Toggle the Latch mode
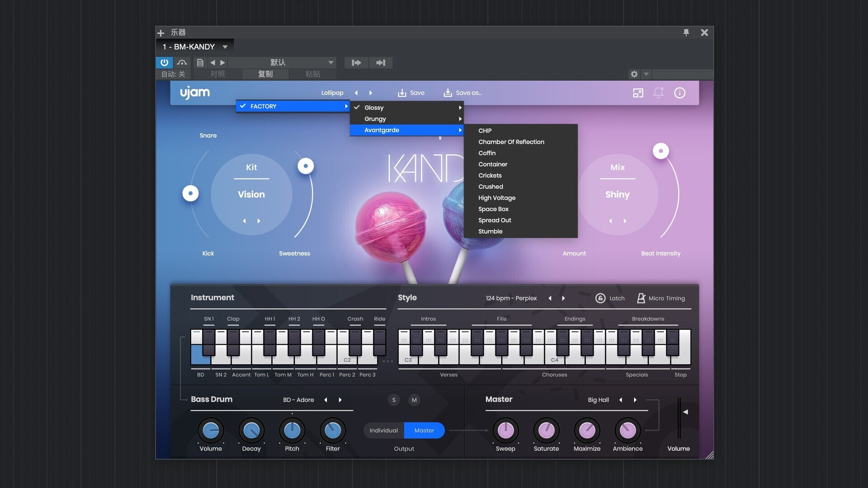868x488 pixels. pos(610,298)
